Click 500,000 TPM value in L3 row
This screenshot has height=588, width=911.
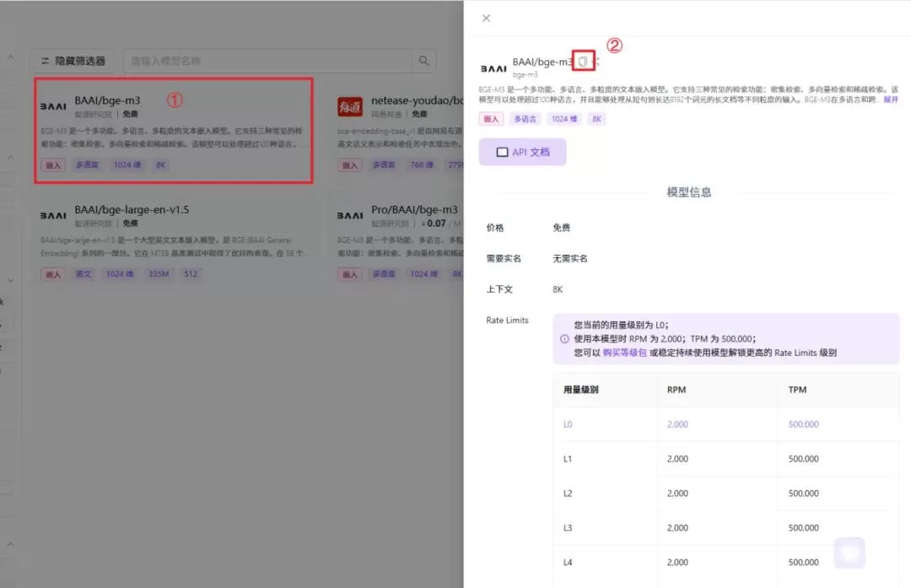(804, 527)
